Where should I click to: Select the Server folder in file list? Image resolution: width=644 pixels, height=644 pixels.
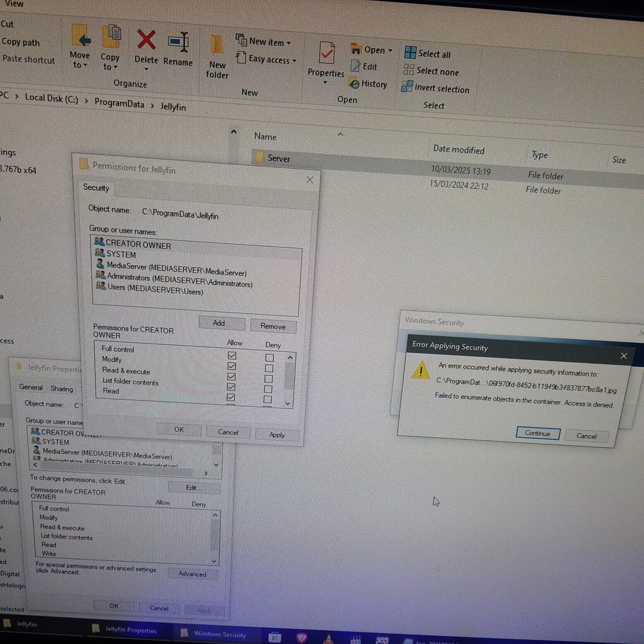[x=278, y=158]
